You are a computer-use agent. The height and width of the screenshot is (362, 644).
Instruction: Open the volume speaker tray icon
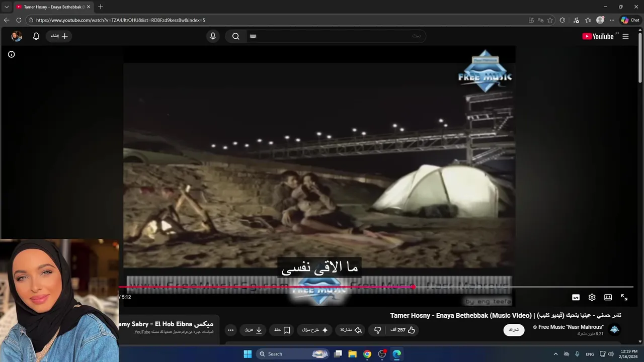coord(611,354)
